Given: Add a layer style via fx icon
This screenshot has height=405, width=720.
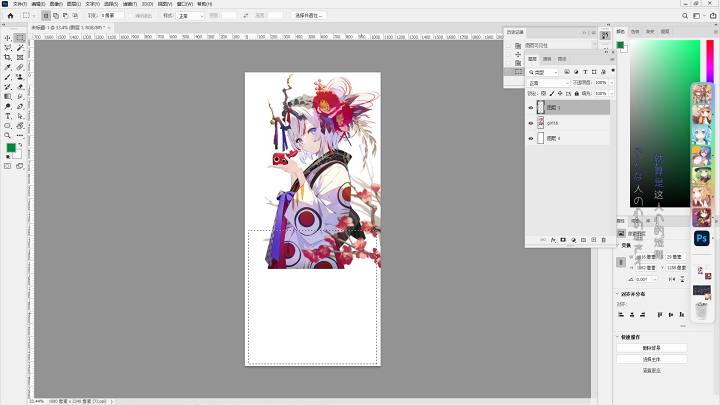Looking at the screenshot, I should tap(553, 240).
